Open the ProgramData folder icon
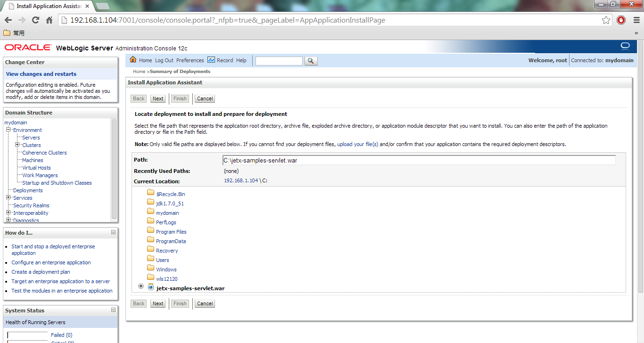The width and height of the screenshot is (644, 343). (151, 239)
